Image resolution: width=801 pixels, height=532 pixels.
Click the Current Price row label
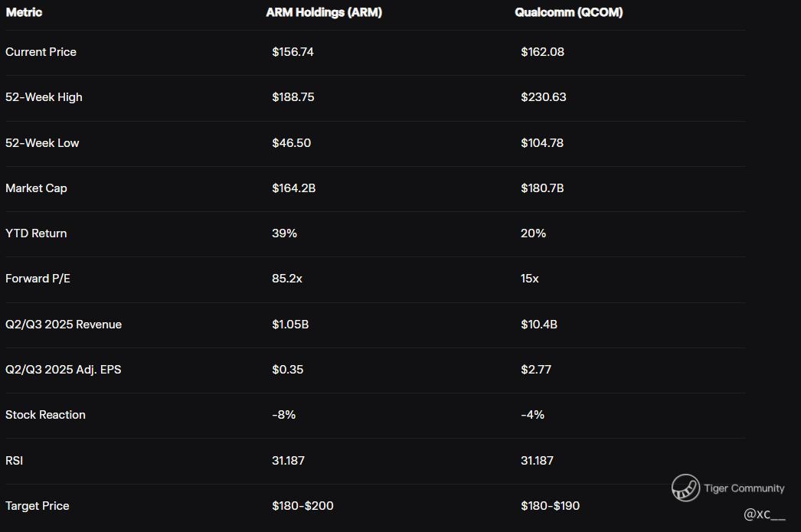coord(41,52)
